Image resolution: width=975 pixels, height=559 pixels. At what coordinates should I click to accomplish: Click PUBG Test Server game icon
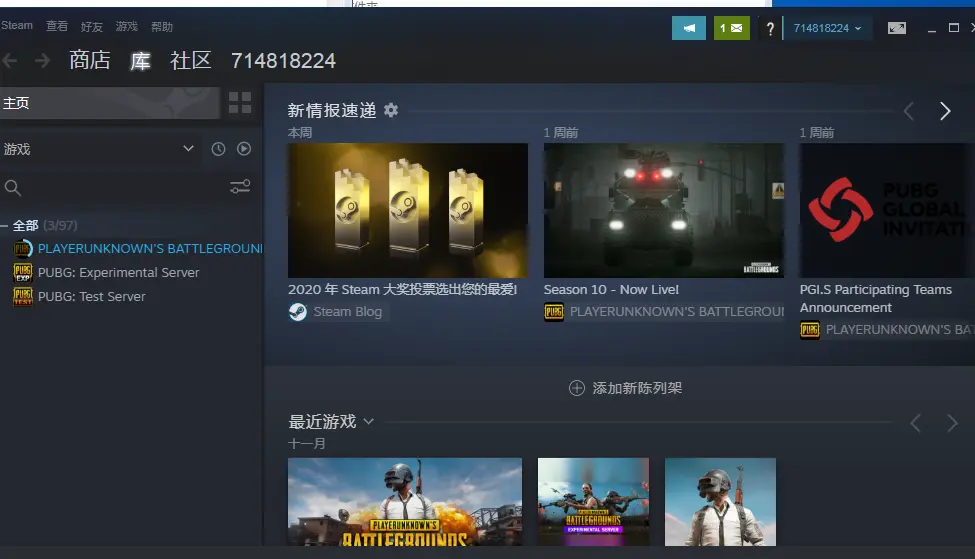point(23,297)
